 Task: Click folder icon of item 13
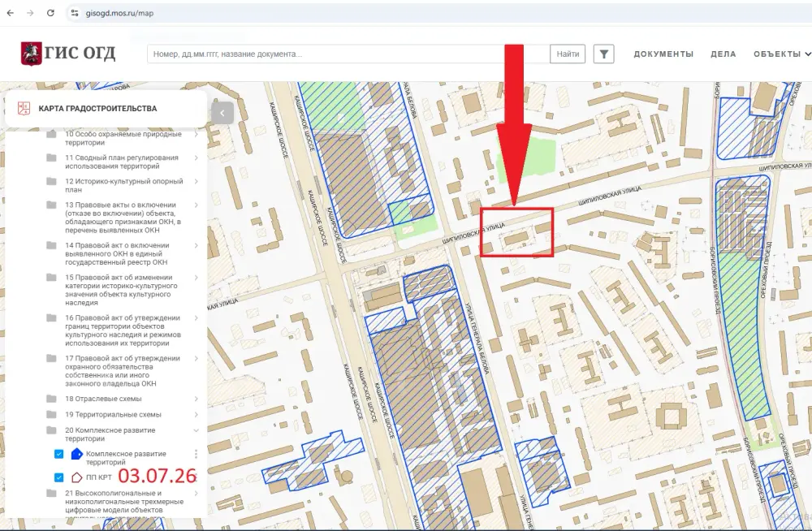(x=51, y=205)
